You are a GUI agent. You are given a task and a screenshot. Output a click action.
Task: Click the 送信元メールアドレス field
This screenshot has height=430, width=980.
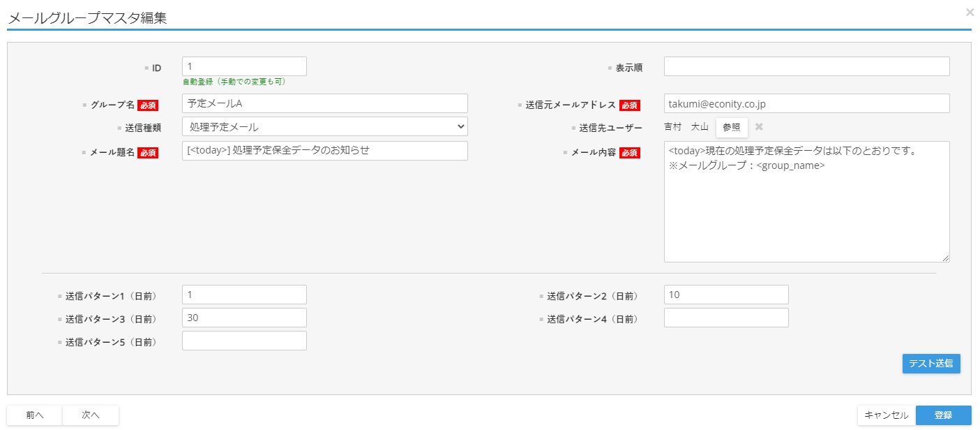806,103
